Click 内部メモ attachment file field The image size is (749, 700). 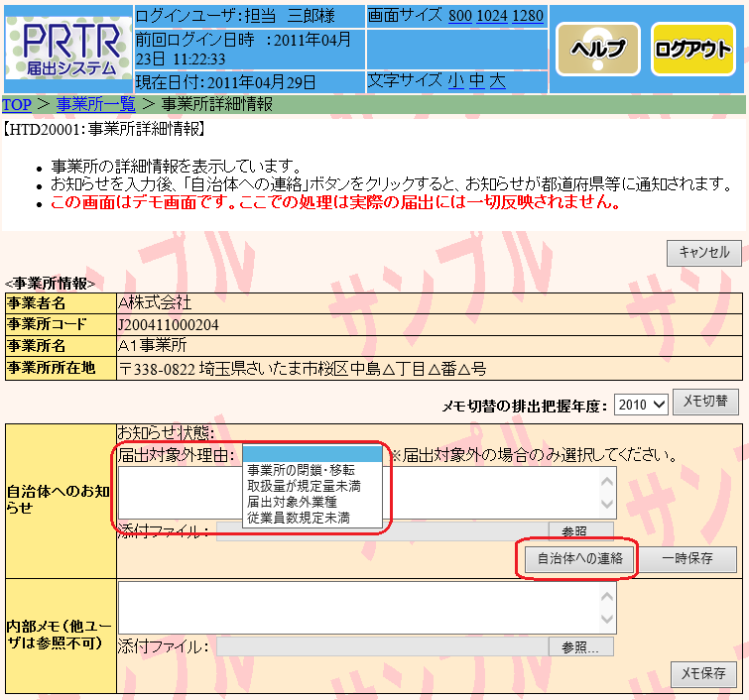click(382, 647)
